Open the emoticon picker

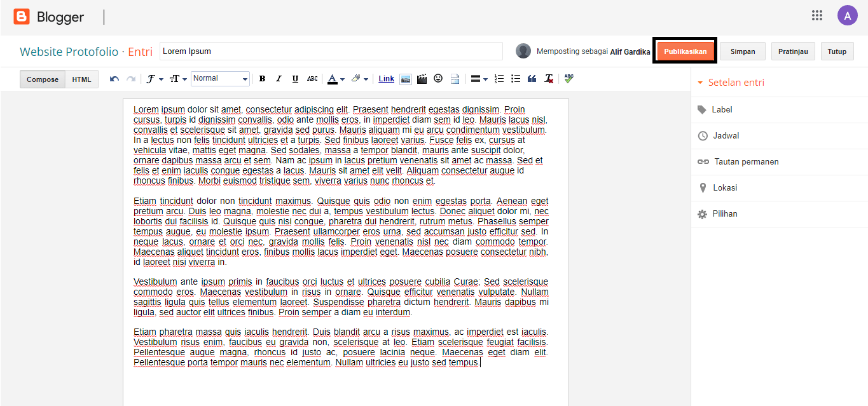coord(438,78)
